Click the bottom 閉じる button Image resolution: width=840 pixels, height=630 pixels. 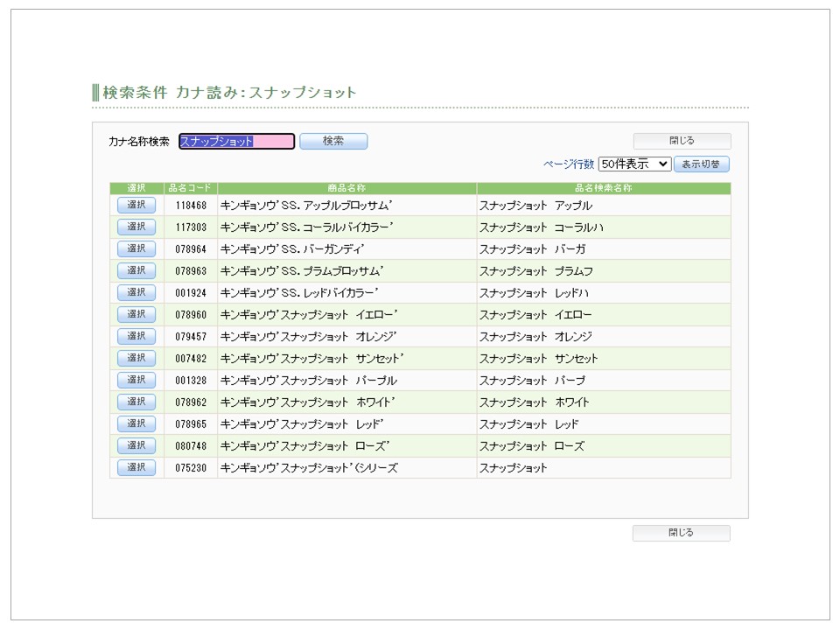(x=681, y=533)
